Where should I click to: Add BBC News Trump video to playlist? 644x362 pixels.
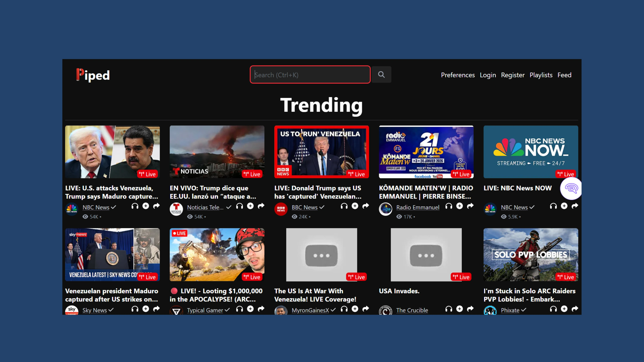tap(355, 206)
